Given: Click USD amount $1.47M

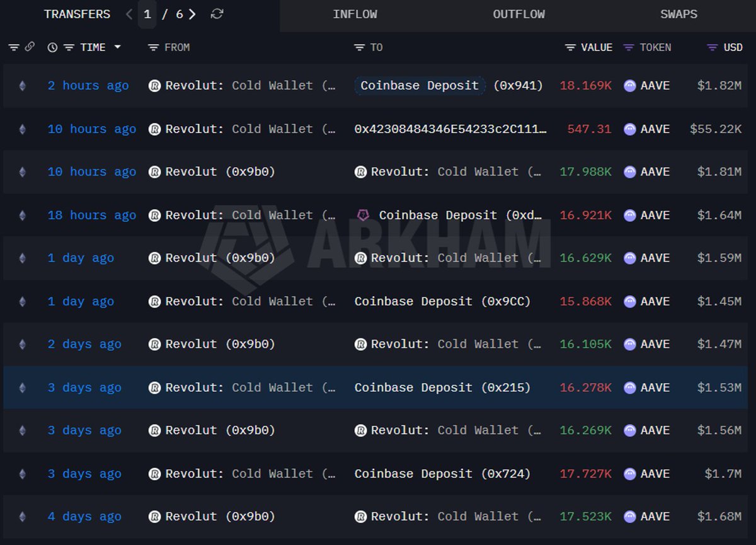Looking at the screenshot, I should pyautogui.click(x=719, y=344).
